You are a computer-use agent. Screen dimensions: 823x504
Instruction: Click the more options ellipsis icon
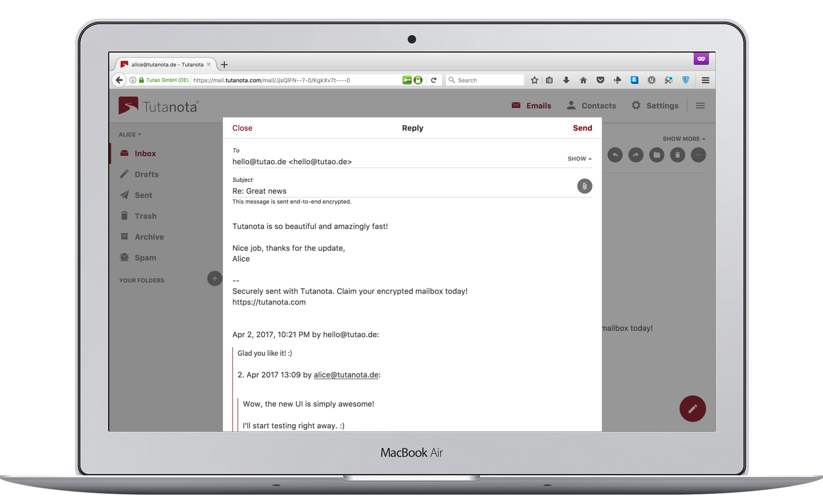pyautogui.click(x=698, y=155)
